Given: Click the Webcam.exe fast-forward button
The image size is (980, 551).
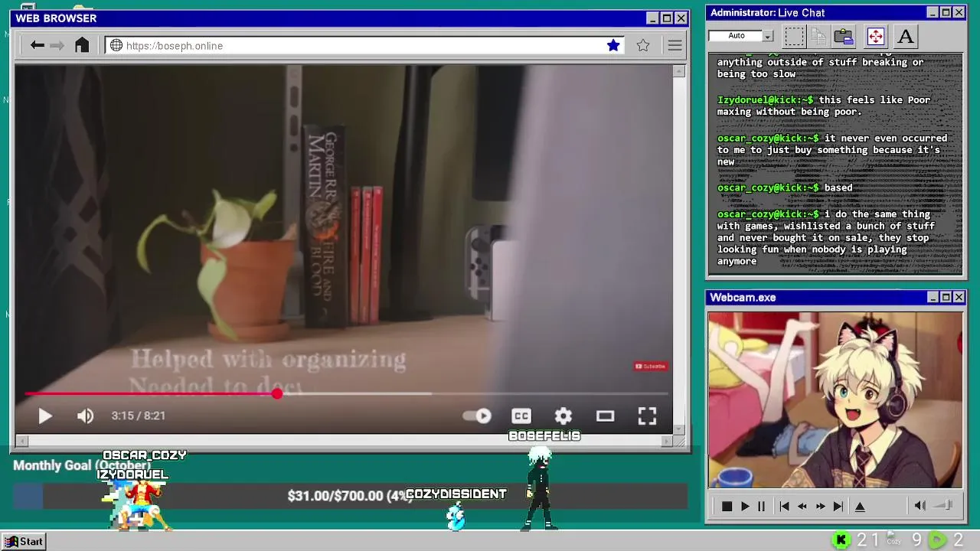Looking at the screenshot, I should (x=820, y=506).
